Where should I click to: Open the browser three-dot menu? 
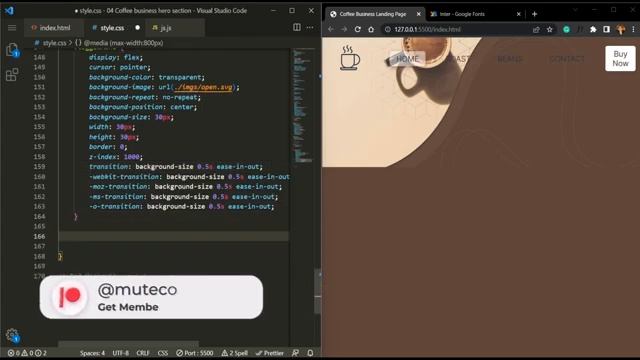coord(633,29)
